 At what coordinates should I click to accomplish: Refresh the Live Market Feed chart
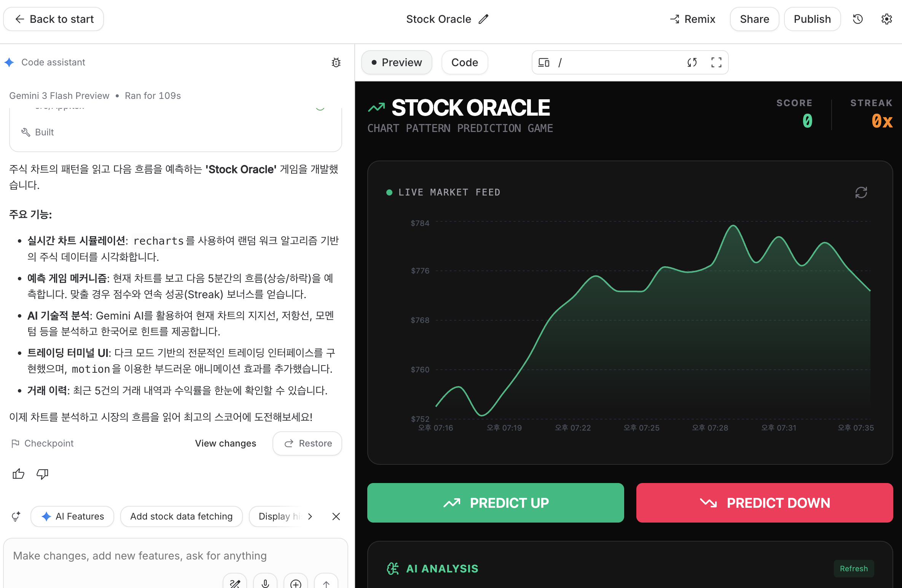pos(861,192)
